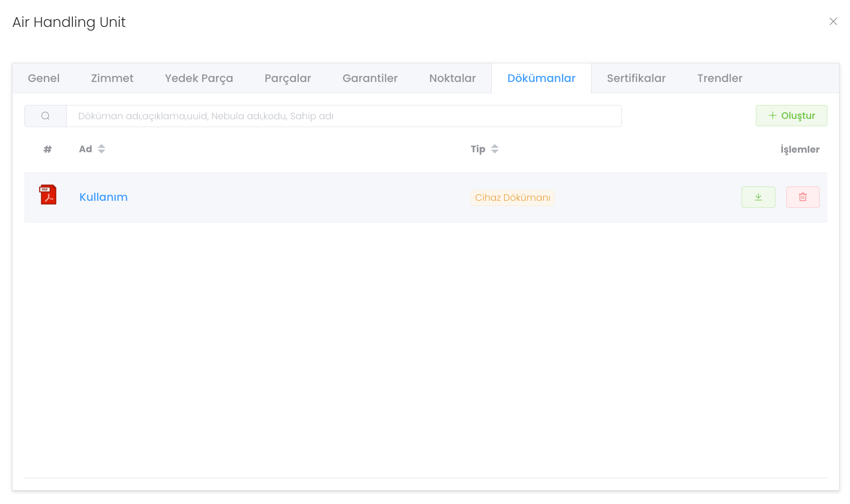Screen dimensions: 850x504
Task: Switch to the Sertifikalar tab
Action: coord(636,79)
